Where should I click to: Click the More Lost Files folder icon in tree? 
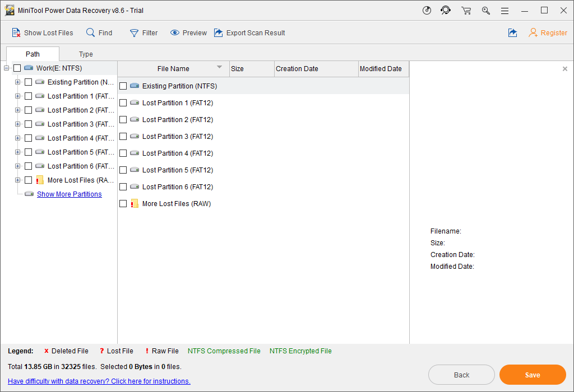tap(40, 180)
